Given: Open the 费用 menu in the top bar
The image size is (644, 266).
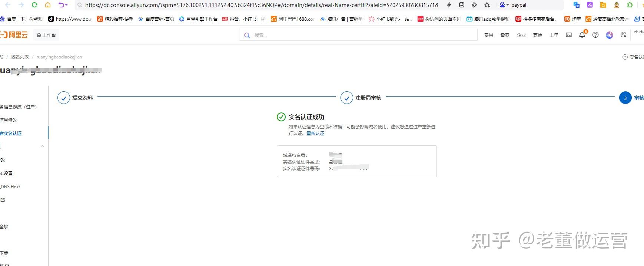Looking at the screenshot, I should click(488, 35).
